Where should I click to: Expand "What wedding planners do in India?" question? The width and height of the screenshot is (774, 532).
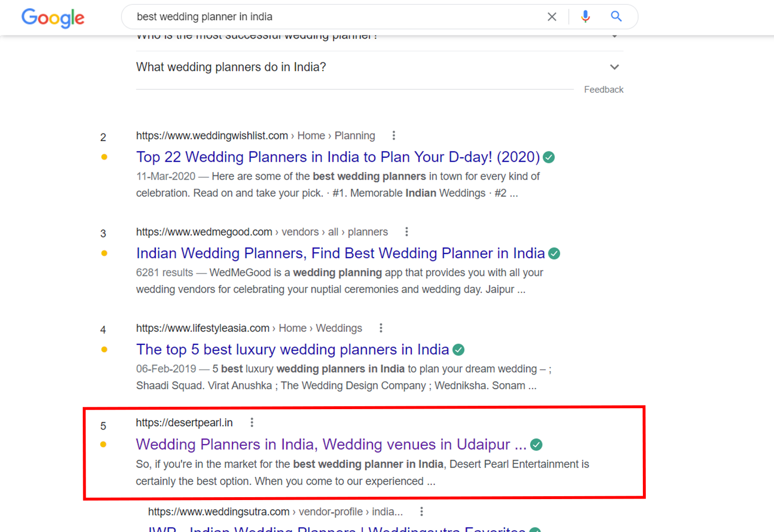(614, 67)
